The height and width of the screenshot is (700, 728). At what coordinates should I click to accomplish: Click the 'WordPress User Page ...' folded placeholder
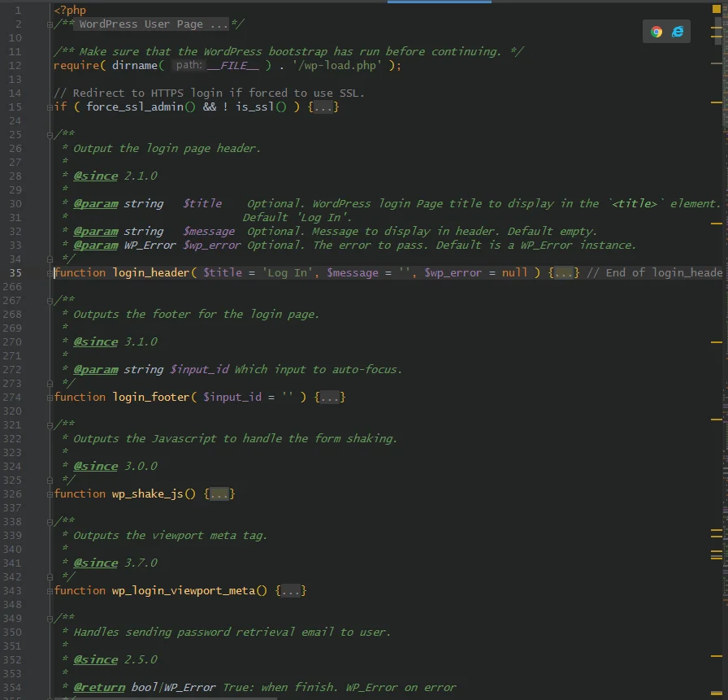(152, 24)
